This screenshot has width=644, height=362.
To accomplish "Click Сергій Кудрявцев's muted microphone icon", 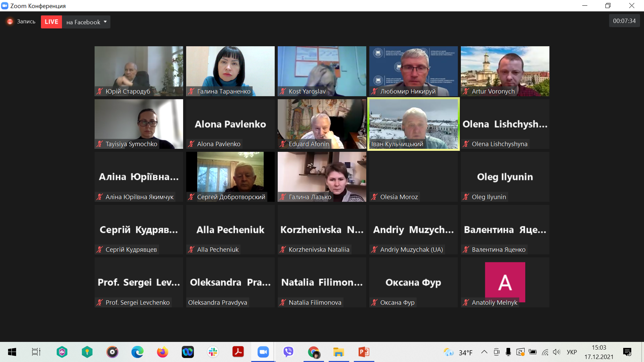I will [x=100, y=249].
